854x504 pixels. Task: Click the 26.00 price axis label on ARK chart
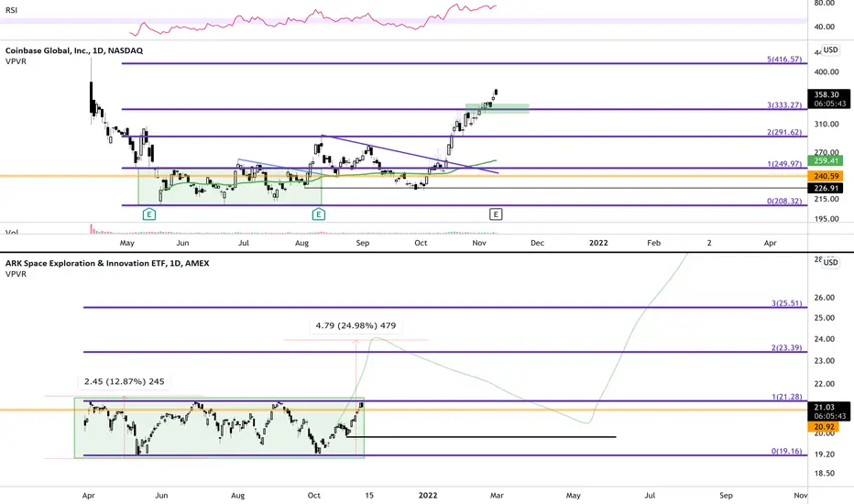point(825,298)
